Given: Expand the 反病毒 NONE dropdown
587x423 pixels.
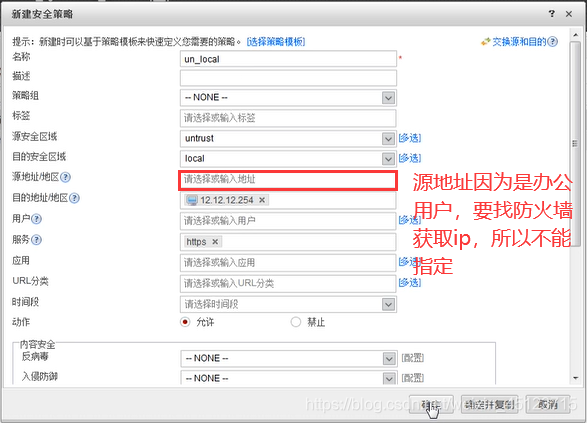Looking at the screenshot, I should (389, 359).
